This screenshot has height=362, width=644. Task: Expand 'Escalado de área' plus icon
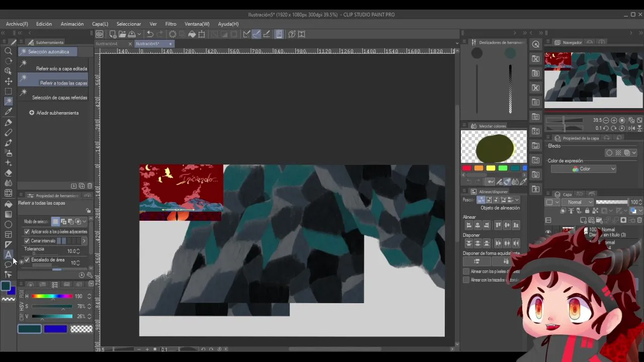(x=21, y=261)
